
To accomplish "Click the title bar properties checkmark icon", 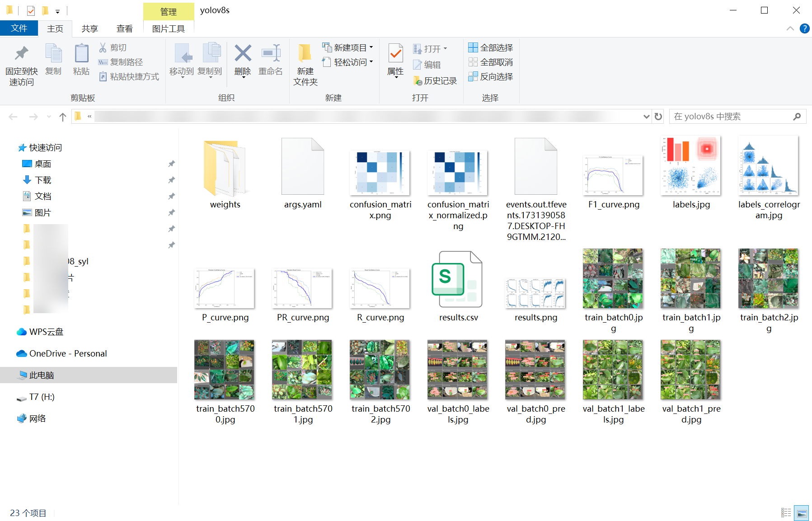I will (x=31, y=10).
